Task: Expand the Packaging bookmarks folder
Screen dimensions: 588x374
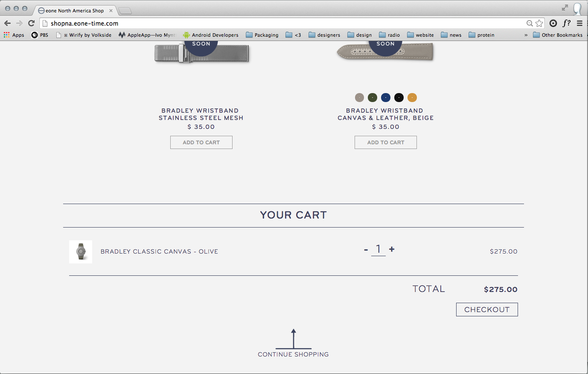Action: click(262, 35)
